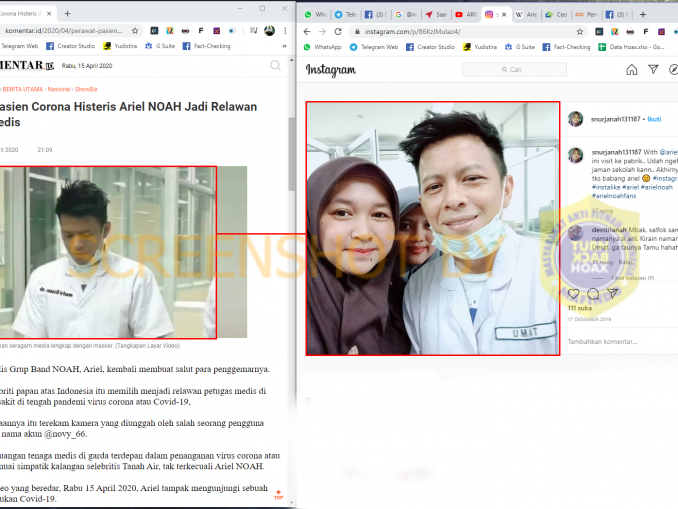678x509 pixels.
Task: Bookmark the Instagram page with star icon
Action: coord(580,32)
